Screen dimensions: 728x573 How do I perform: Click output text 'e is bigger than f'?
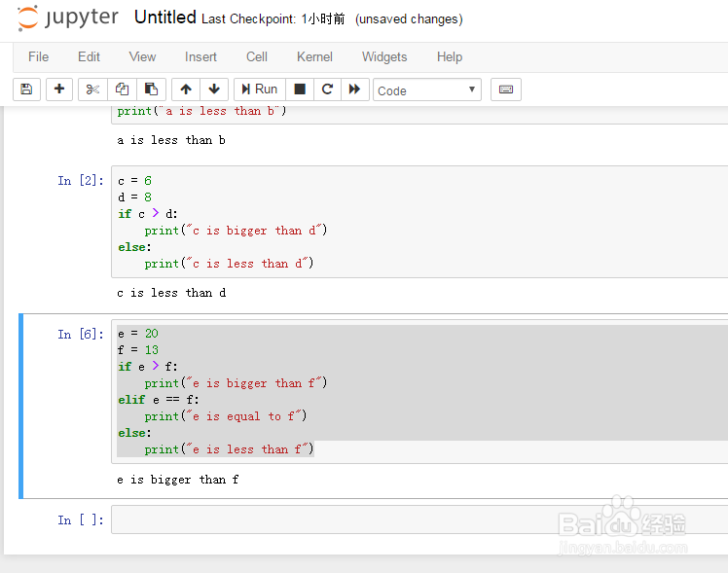[x=178, y=480]
